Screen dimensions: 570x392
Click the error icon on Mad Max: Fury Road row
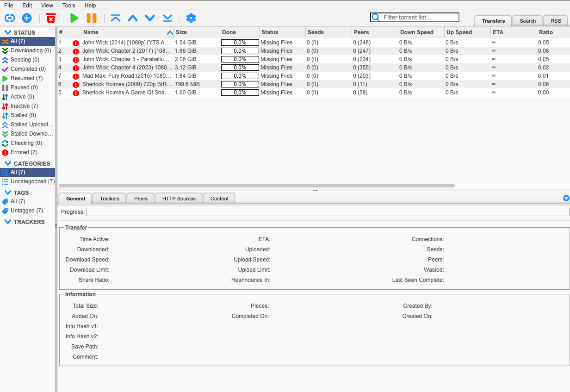point(76,76)
